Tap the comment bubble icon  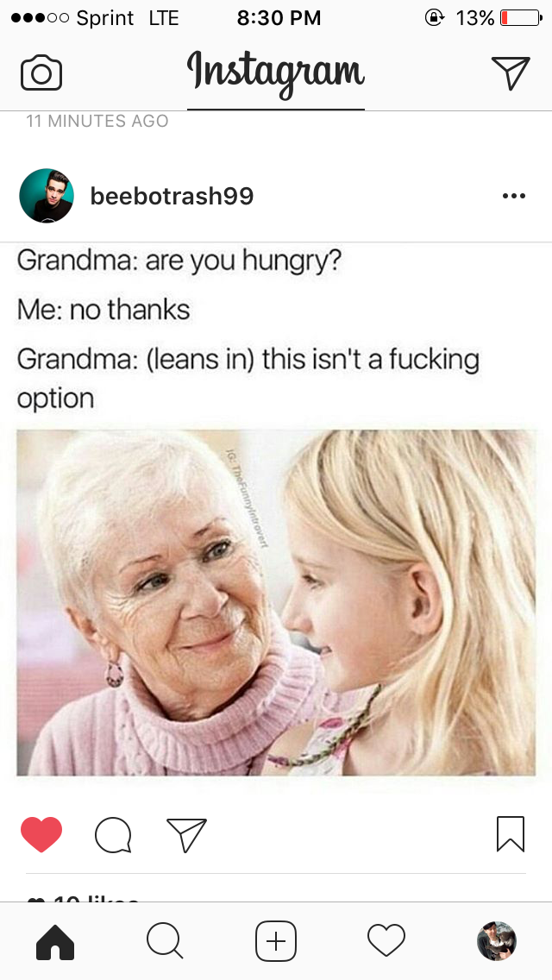coord(113,835)
